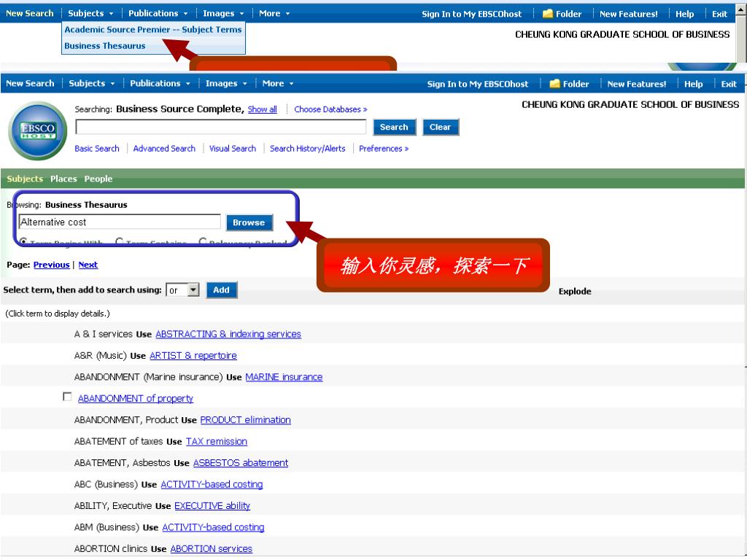
Task: Tick the ABANDONMENT of property checkbox
Action: pyautogui.click(x=67, y=397)
